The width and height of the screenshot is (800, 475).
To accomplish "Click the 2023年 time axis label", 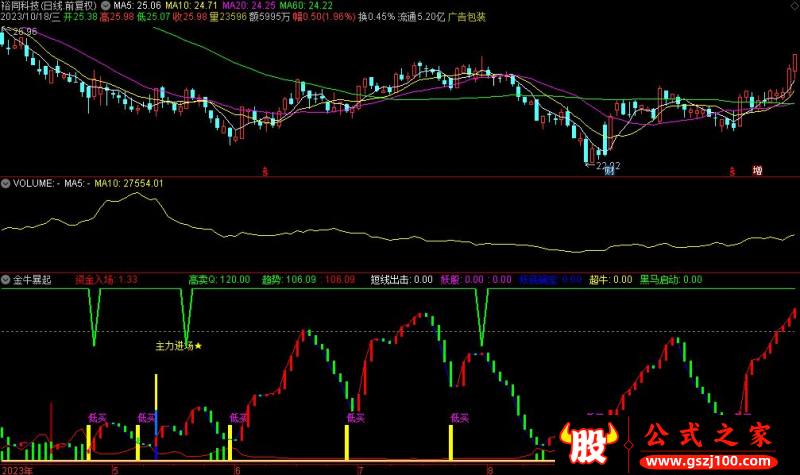I will click(17, 470).
